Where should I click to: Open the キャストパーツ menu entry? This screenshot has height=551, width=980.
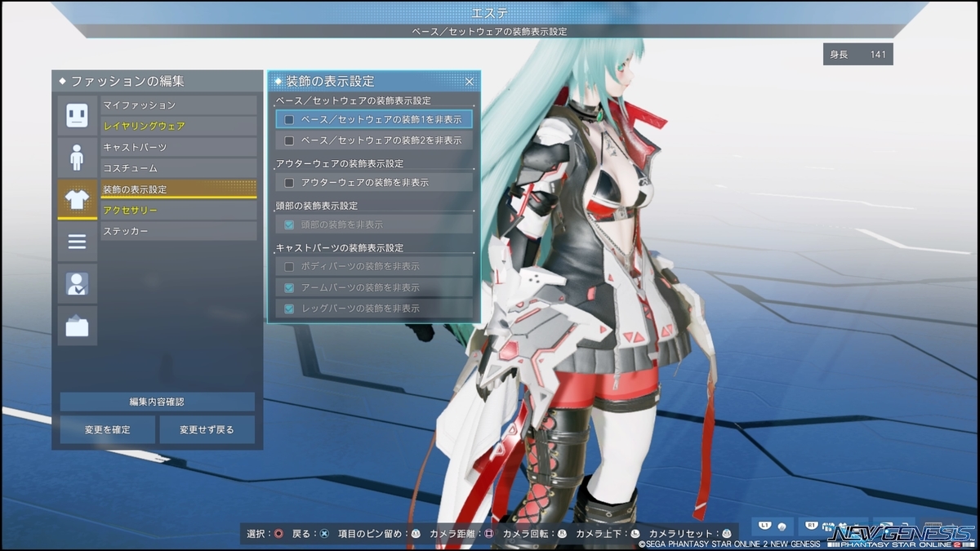pyautogui.click(x=179, y=147)
